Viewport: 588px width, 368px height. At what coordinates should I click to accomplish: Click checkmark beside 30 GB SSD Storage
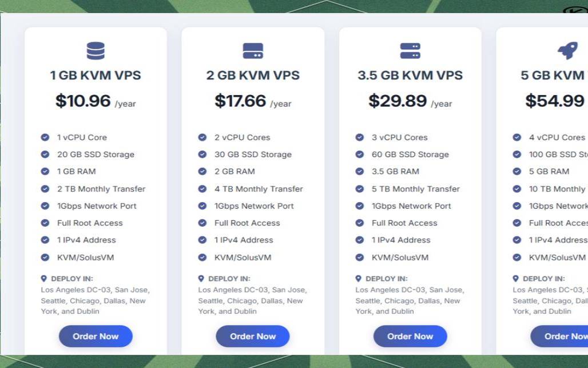(202, 154)
